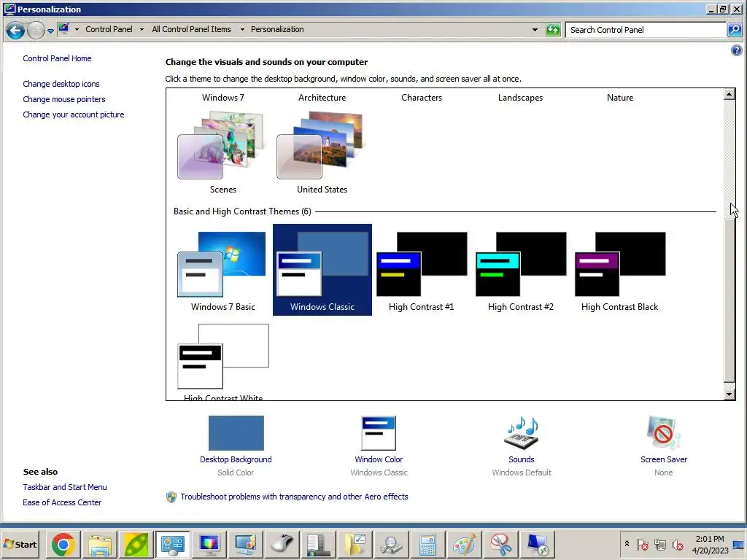Image resolution: width=747 pixels, height=560 pixels.
Task: Click the Control Panel taskbar button
Action: (172, 544)
